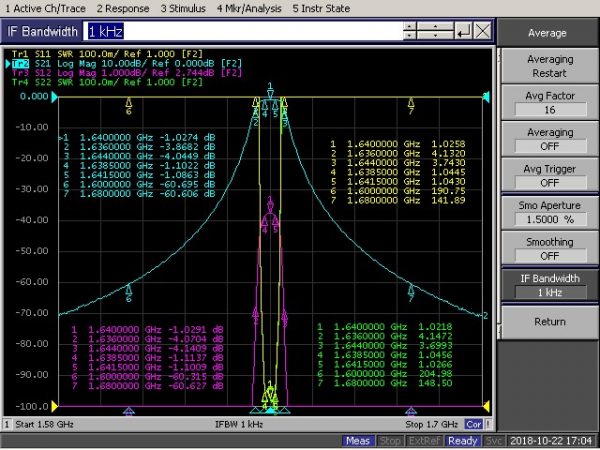Open the 1 Active Ch/Trace menu
Image resolution: width=600 pixels, height=450 pixels.
[x=45, y=8]
